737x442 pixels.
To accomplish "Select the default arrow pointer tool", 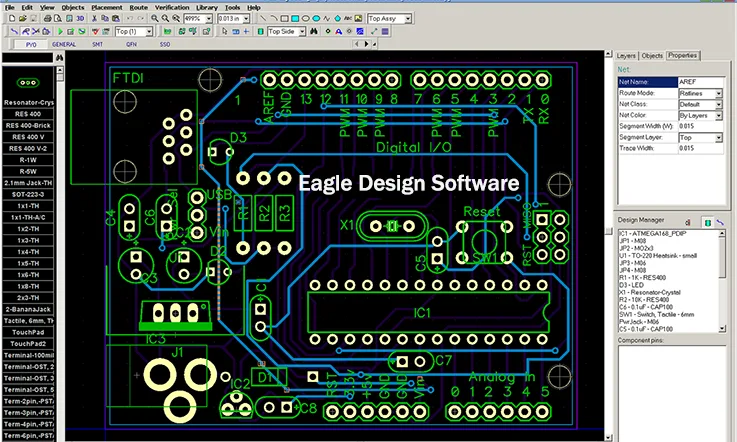I will [224, 32].
